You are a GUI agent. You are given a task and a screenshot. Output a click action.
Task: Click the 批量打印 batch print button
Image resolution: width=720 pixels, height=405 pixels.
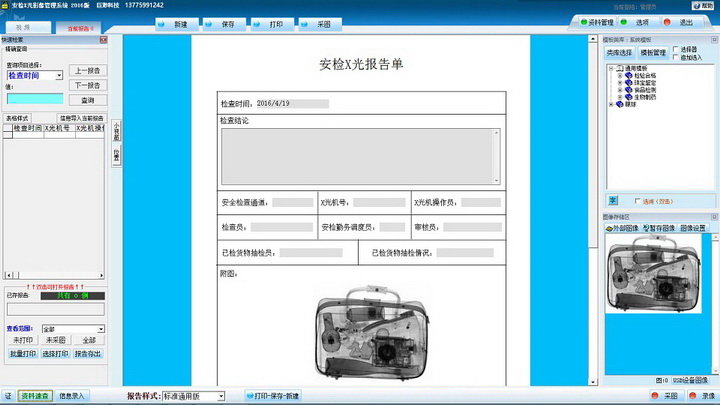pos(23,353)
